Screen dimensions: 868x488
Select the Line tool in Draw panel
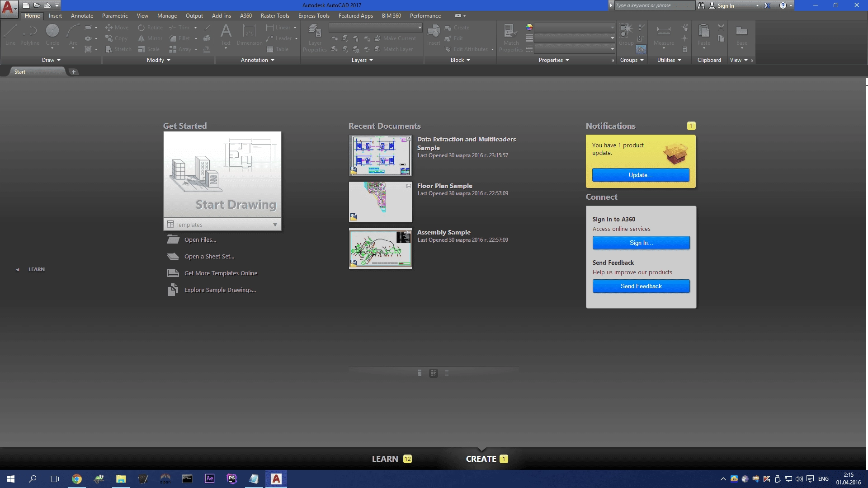(x=10, y=35)
